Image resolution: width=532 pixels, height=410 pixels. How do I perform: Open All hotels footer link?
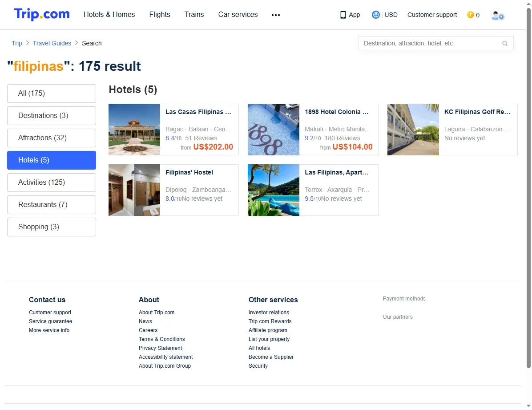click(x=259, y=348)
